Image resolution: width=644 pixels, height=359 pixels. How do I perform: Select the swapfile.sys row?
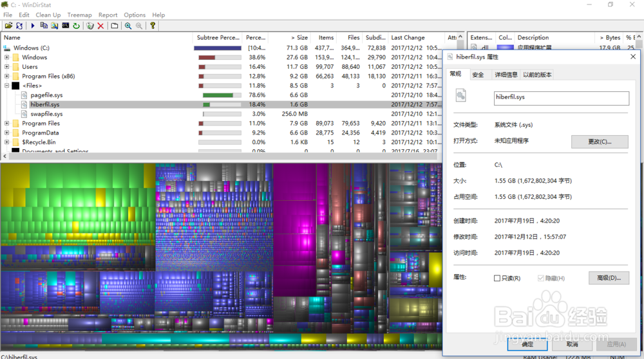(222, 114)
